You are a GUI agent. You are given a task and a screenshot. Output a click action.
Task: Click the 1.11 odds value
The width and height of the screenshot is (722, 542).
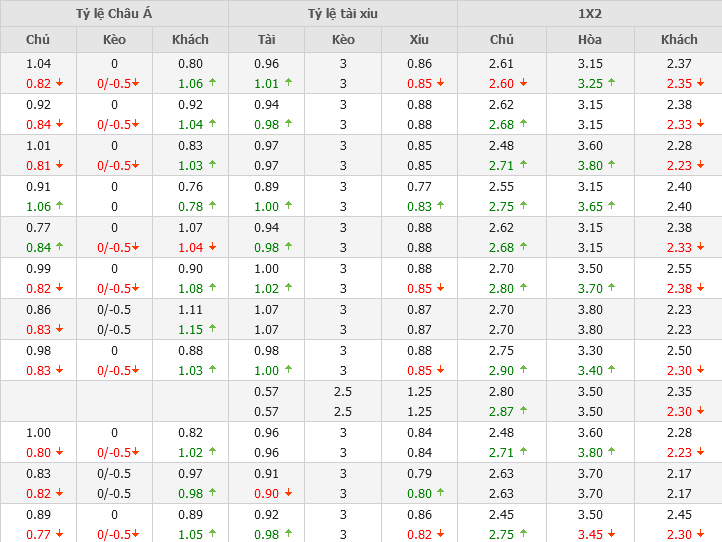coord(190,310)
